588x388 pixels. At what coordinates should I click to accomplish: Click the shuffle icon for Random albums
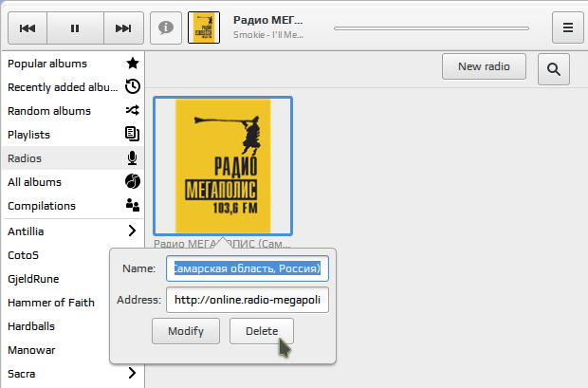(x=133, y=110)
